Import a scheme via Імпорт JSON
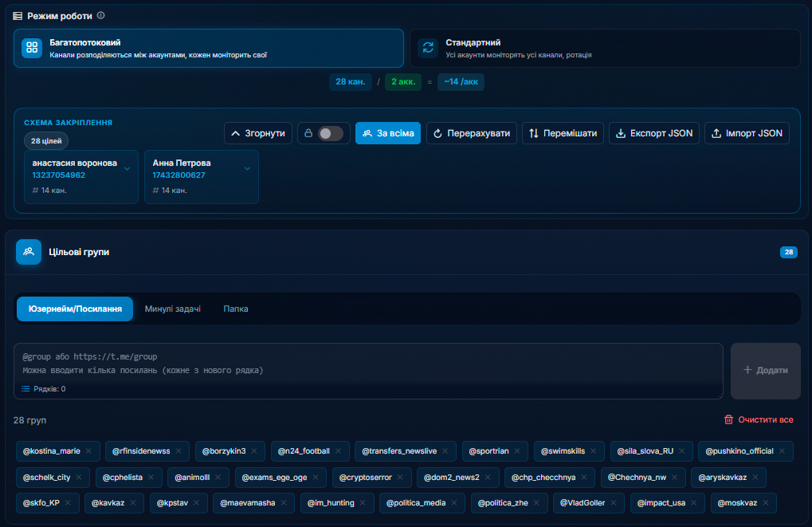Image resolution: width=812 pixels, height=527 pixels. point(747,133)
